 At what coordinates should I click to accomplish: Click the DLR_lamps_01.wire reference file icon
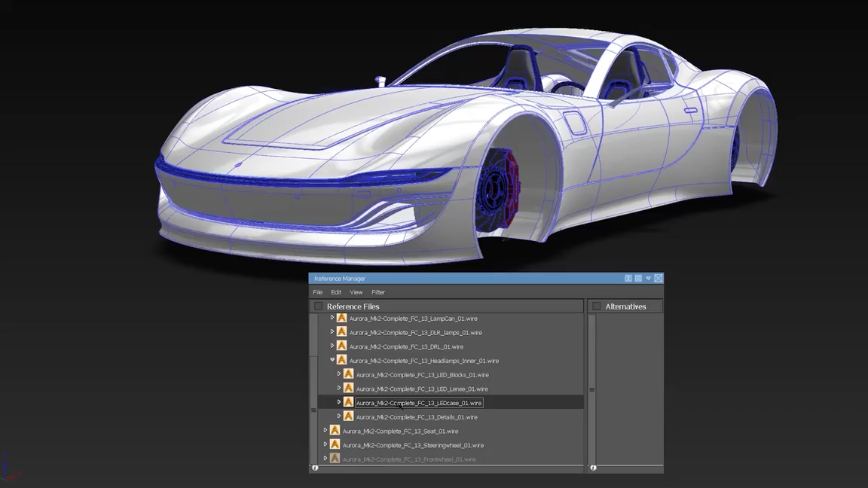(x=341, y=332)
